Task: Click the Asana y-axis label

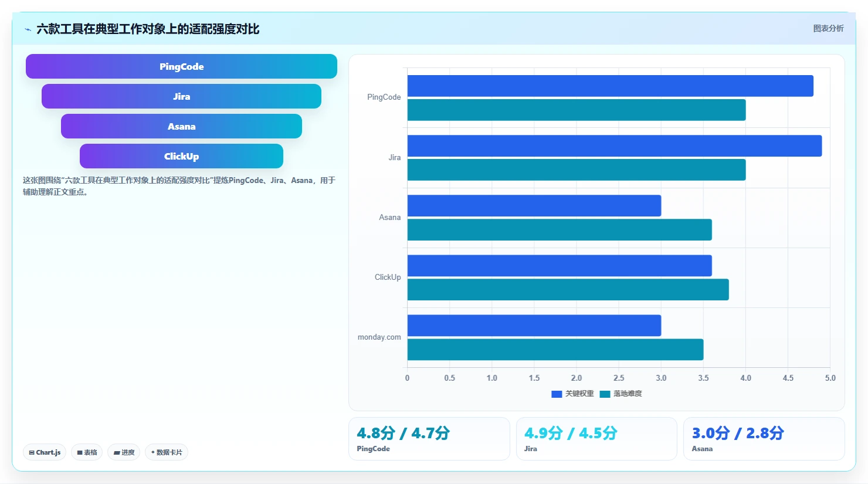Action: point(390,218)
